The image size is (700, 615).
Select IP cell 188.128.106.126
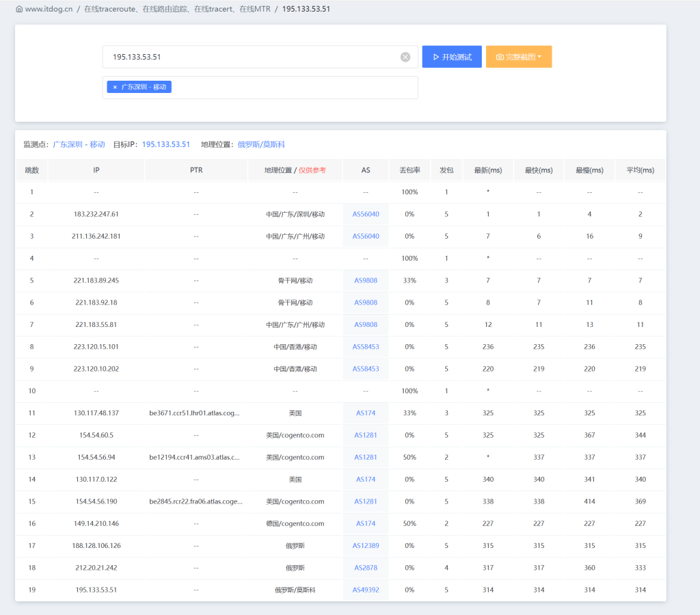point(96,546)
